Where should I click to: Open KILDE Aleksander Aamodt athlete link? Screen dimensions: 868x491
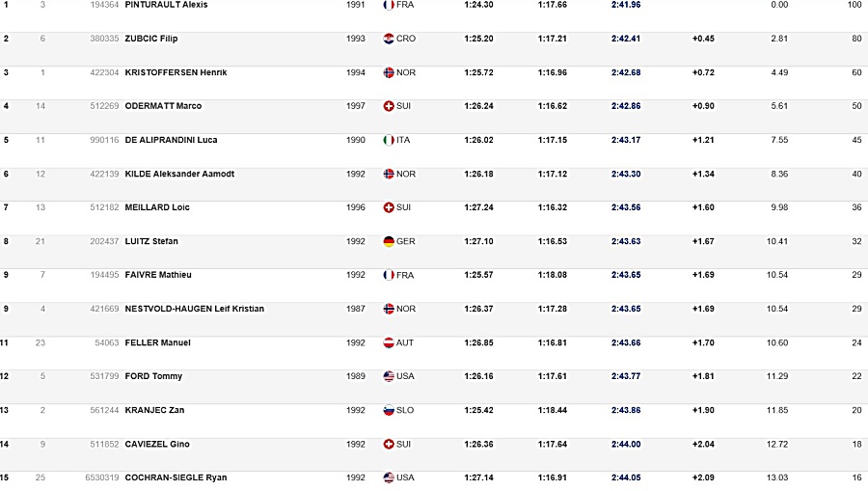179,174
